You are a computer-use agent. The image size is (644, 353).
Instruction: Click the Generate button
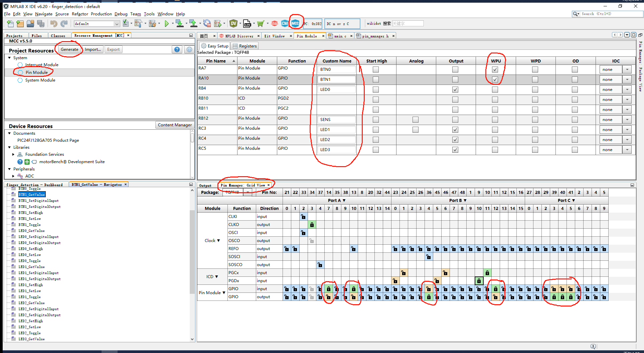69,49
